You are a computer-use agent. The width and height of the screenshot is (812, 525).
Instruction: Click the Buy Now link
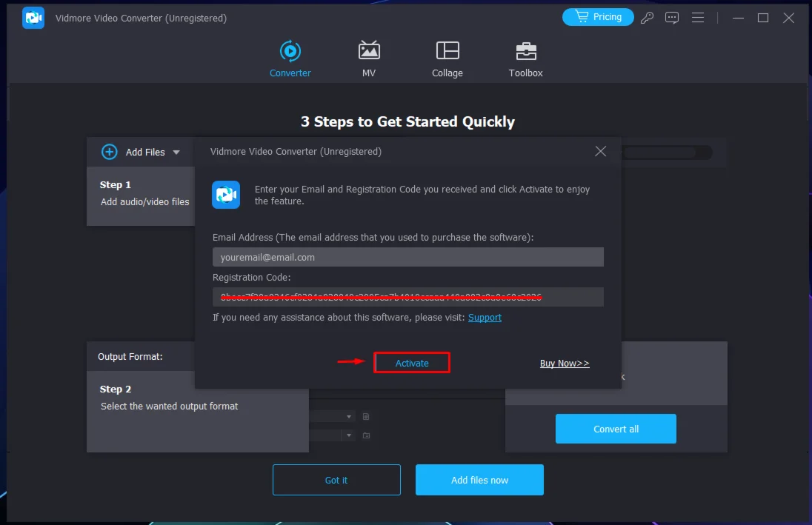tap(565, 364)
